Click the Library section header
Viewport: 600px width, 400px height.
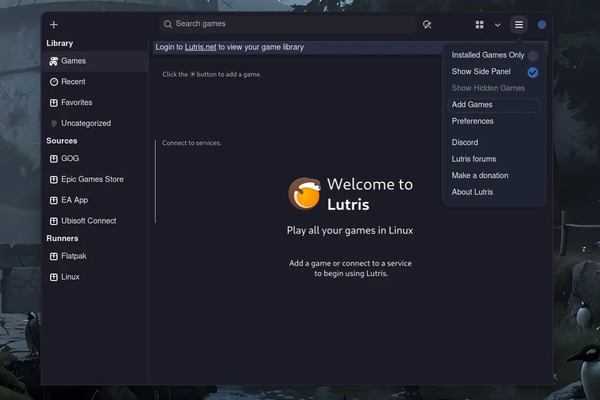[60, 43]
